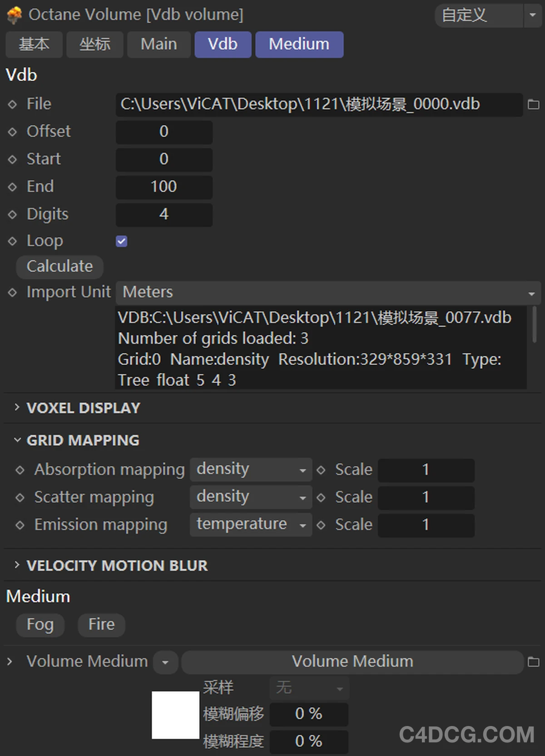545x756 pixels.
Task: Click the white Volume Medium preview swatch
Action: click(x=175, y=715)
